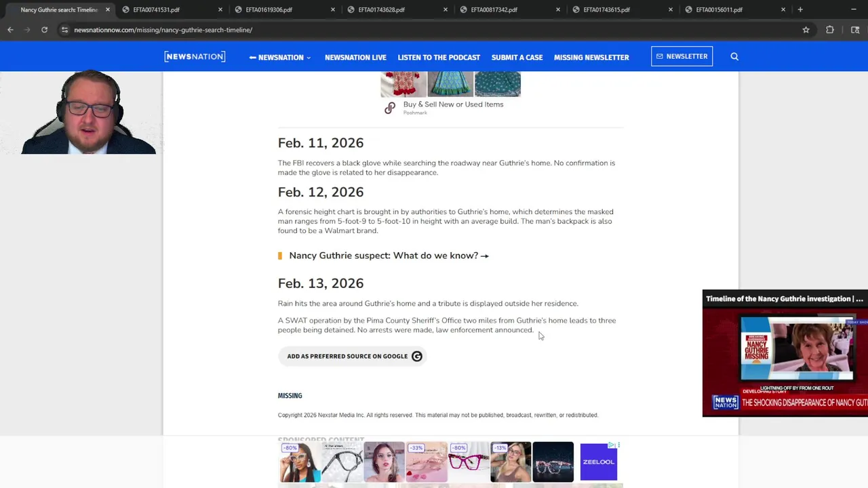The width and height of the screenshot is (868, 488).
Task: Close the EFTA01743628.pdf tab
Action: point(446,9)
